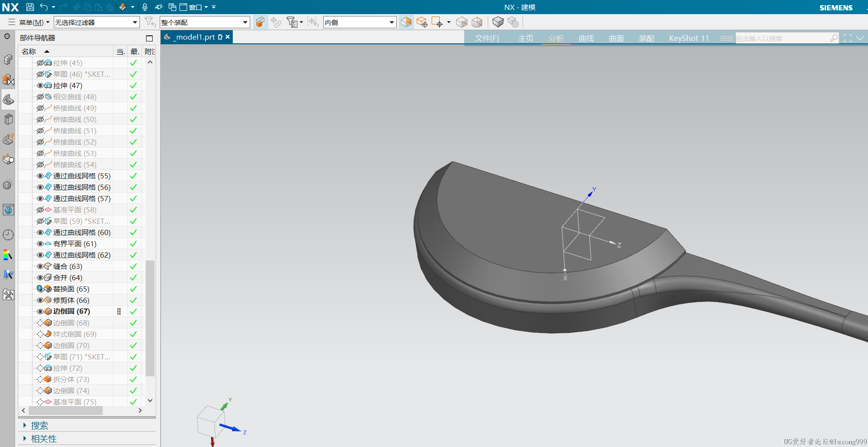Open the selection filter funnel list icon
The height and width of the screenshot is (447, 868).
[x=293, y=22]
